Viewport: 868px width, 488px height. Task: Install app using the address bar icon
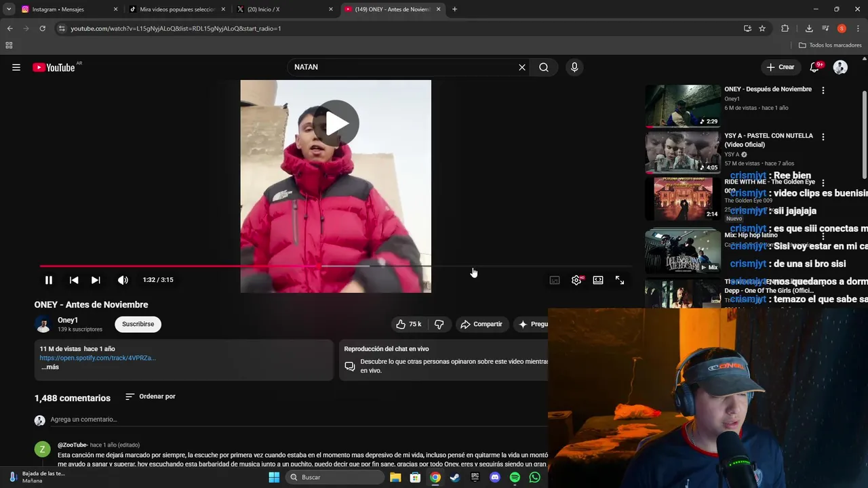click(x=747, y=28)
